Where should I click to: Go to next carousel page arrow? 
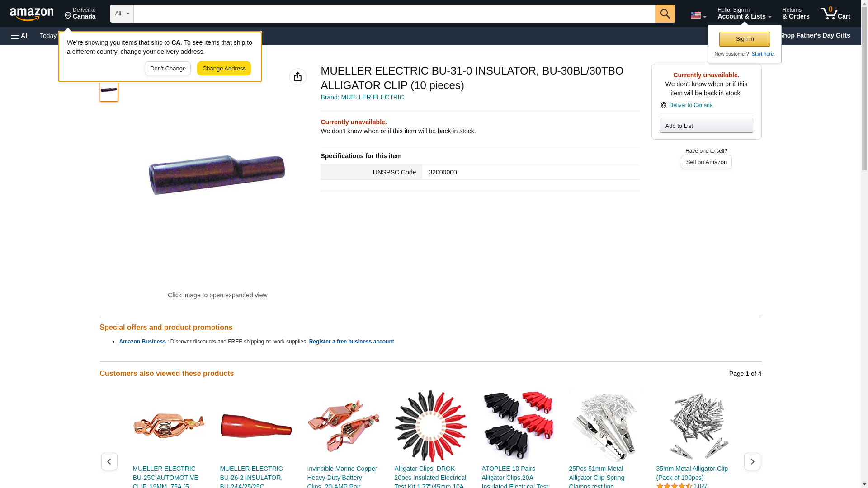pos(752,461)
